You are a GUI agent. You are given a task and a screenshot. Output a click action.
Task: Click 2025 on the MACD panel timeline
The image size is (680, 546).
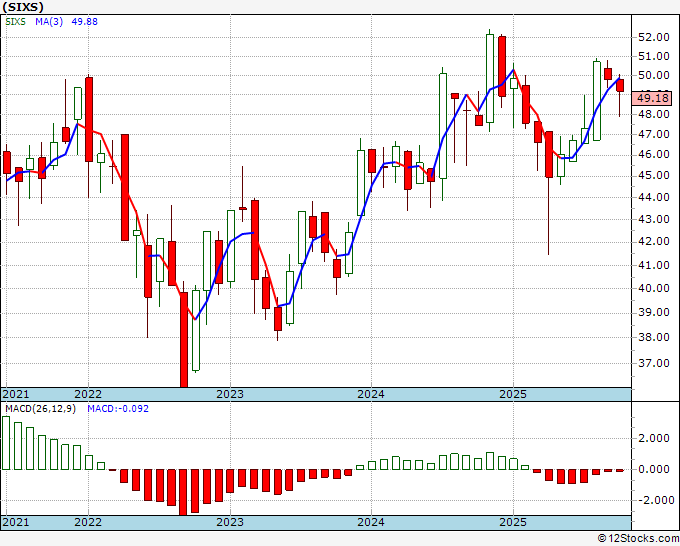tap(513, 522)
